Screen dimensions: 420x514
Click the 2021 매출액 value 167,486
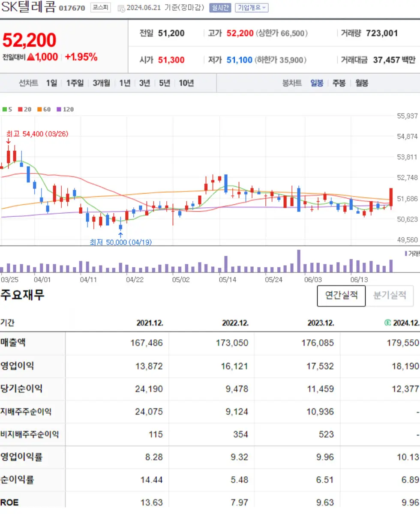[147, 343]
